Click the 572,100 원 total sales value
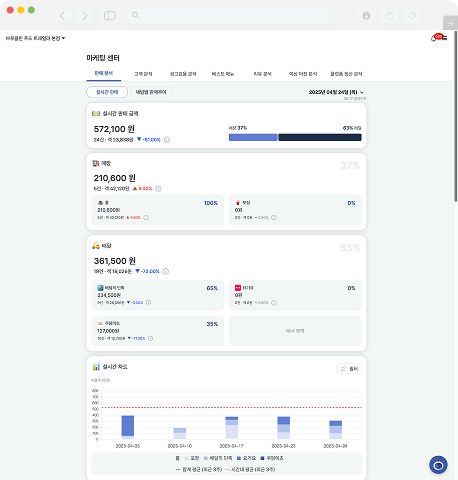 click(x=114, y=129)
